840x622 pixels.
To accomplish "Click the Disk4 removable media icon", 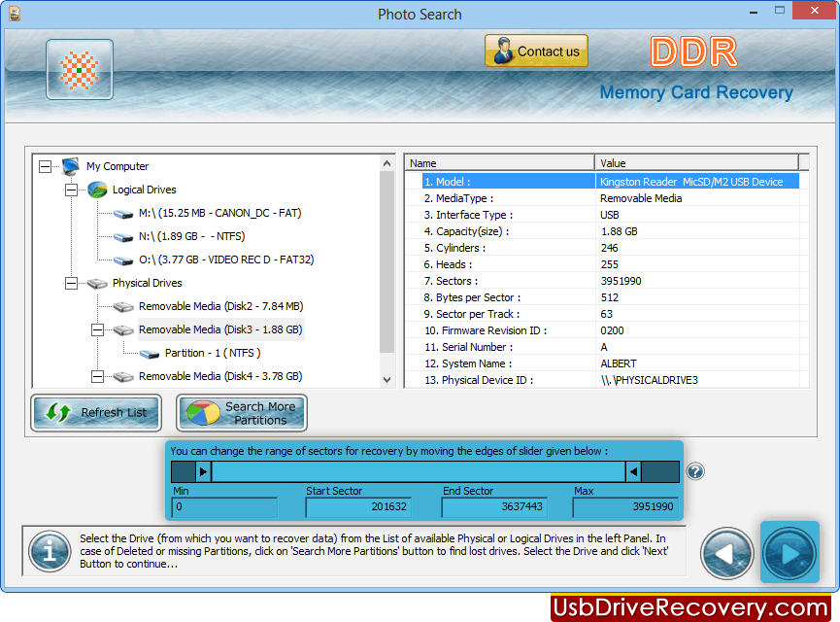I will [123, 377].
